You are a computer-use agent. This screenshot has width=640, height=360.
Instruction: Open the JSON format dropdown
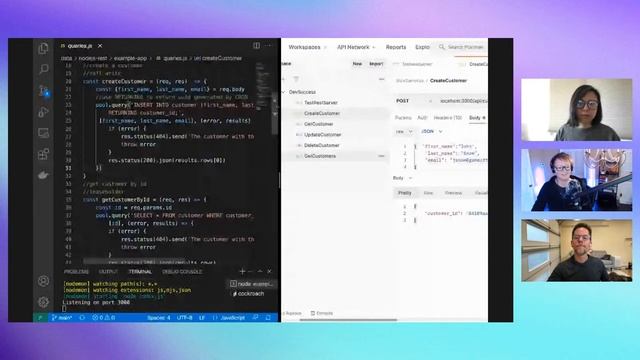431,131
